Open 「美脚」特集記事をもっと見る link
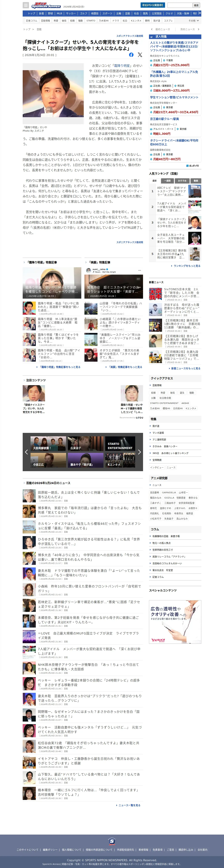The height and width of the screenshot is (868, 224). click(124, 367)
